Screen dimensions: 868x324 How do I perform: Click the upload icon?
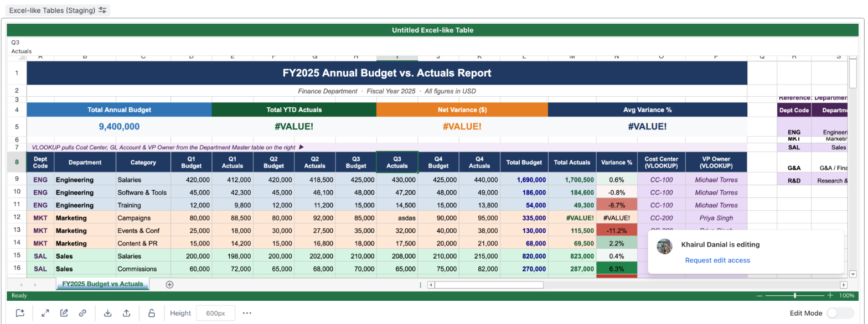pos(126,313)
